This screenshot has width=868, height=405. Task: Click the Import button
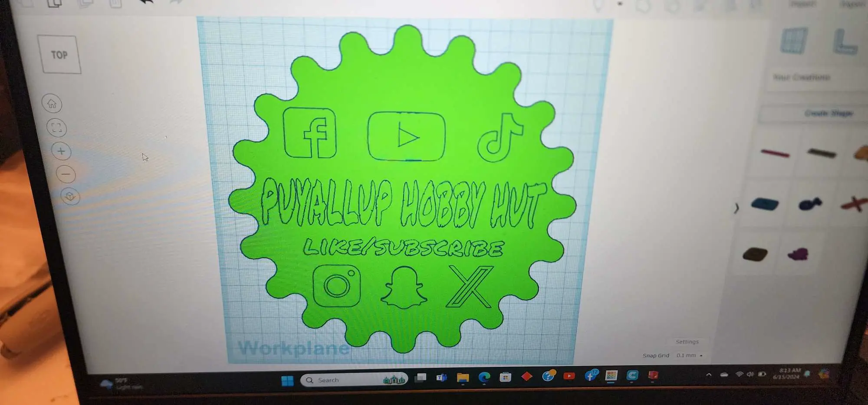click(x=802, y=3)
